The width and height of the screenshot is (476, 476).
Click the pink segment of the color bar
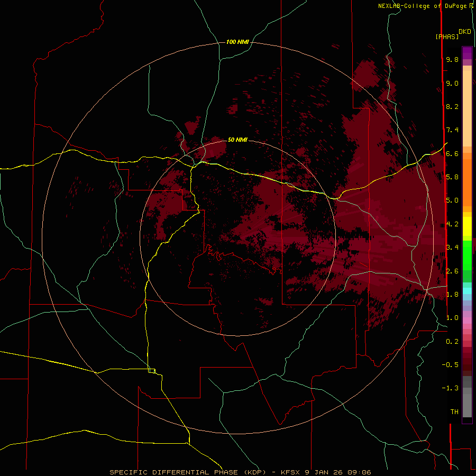coord(467,321)
